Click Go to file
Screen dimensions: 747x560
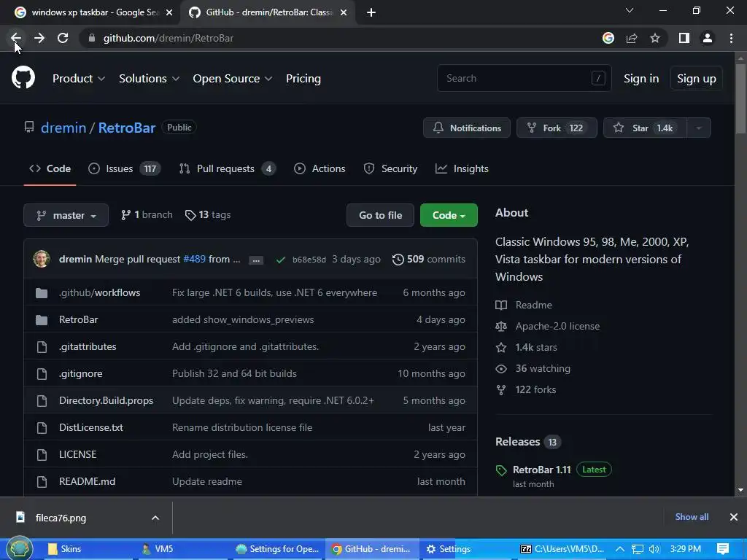tap(380, 215)
